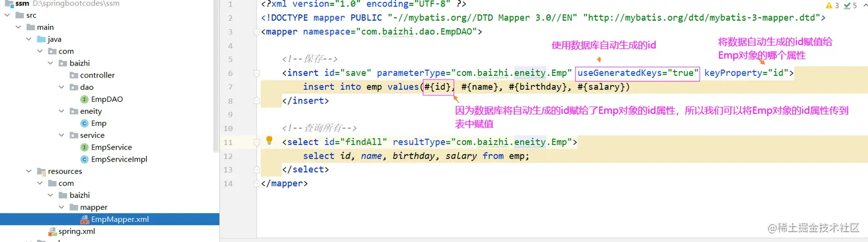Click the <!--保存--> comment
Screen dimensions: 868x242
[x=309, y=59]
